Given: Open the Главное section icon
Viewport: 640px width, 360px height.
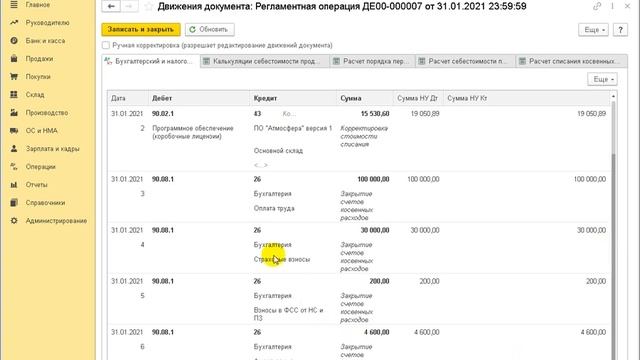Looking at the screenshot, I should 14,4.
